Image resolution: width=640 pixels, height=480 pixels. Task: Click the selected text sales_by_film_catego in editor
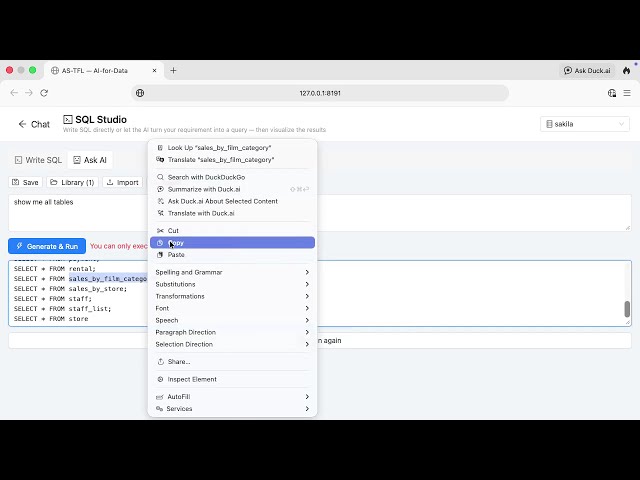point(108,279)
